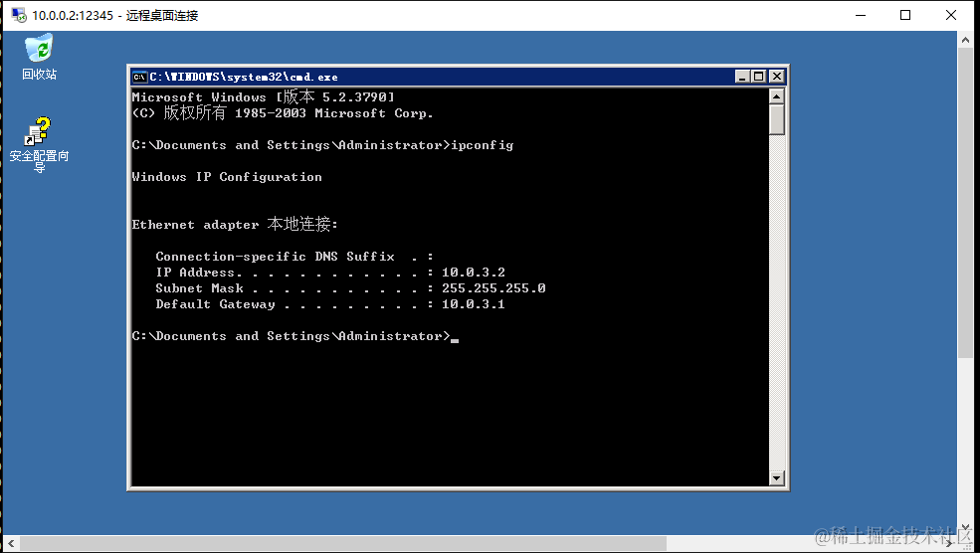
Task: Click the Subnet Mask value 255.255.255.0
Action: [x=493, y=288]
